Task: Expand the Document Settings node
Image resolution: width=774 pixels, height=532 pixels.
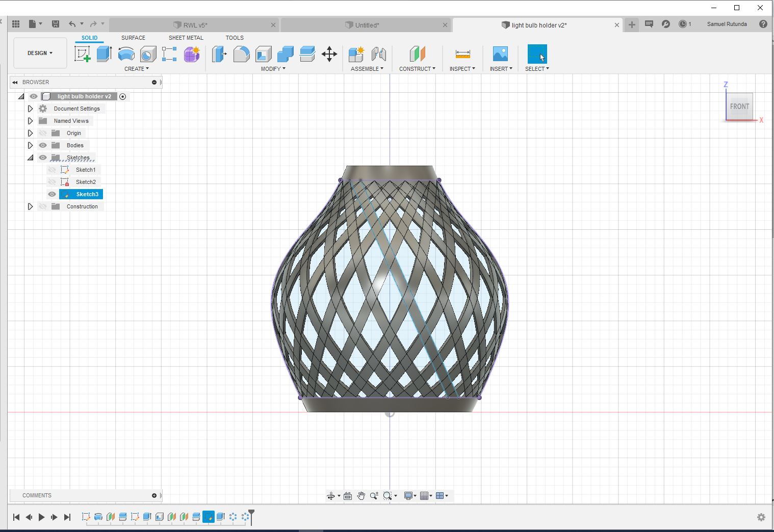Action: click(x=30, y=109)
